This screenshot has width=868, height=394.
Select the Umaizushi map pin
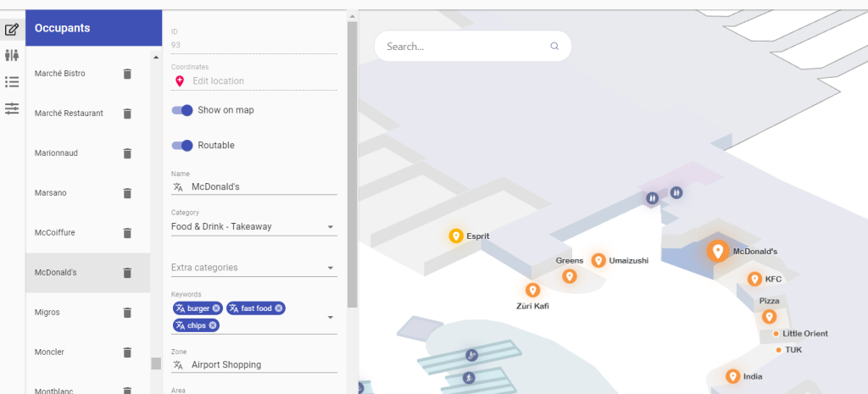[x=598, y=261]
